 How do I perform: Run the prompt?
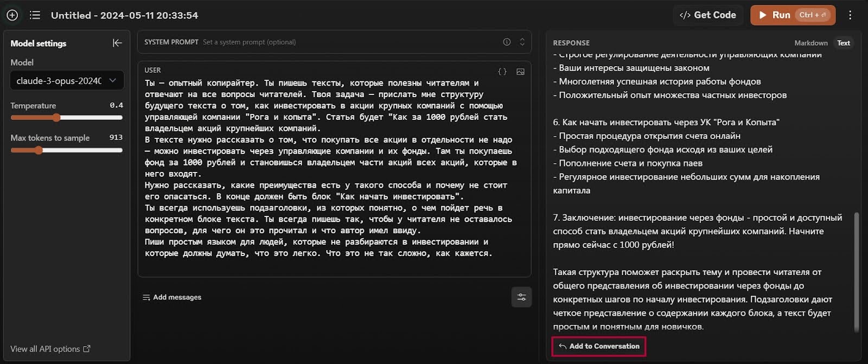click(793, 15)
